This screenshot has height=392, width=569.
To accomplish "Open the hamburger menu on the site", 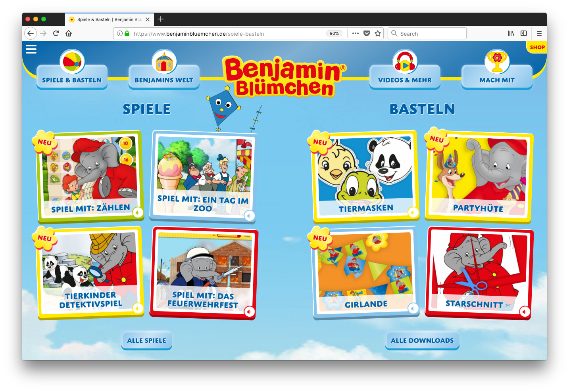I will point(31,49).
